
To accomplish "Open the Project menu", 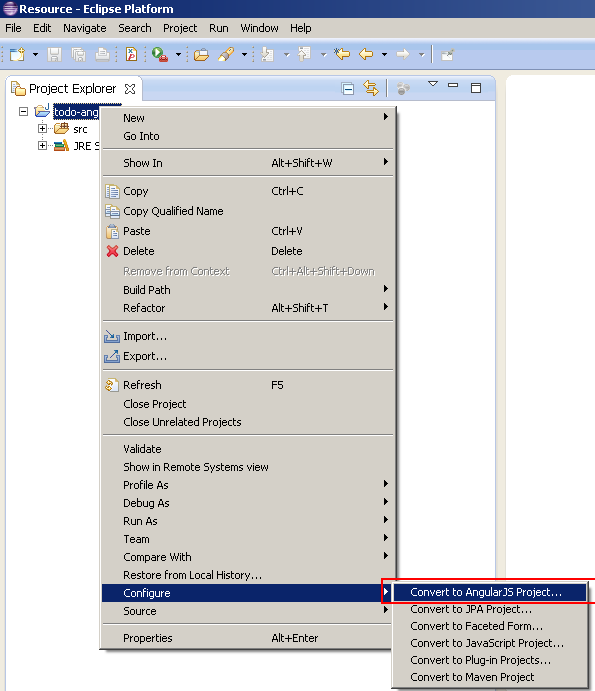I will [x=180, y=28].
